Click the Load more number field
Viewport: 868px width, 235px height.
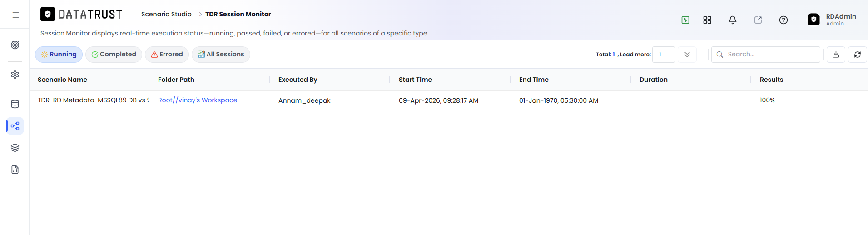tap(663, 55)
